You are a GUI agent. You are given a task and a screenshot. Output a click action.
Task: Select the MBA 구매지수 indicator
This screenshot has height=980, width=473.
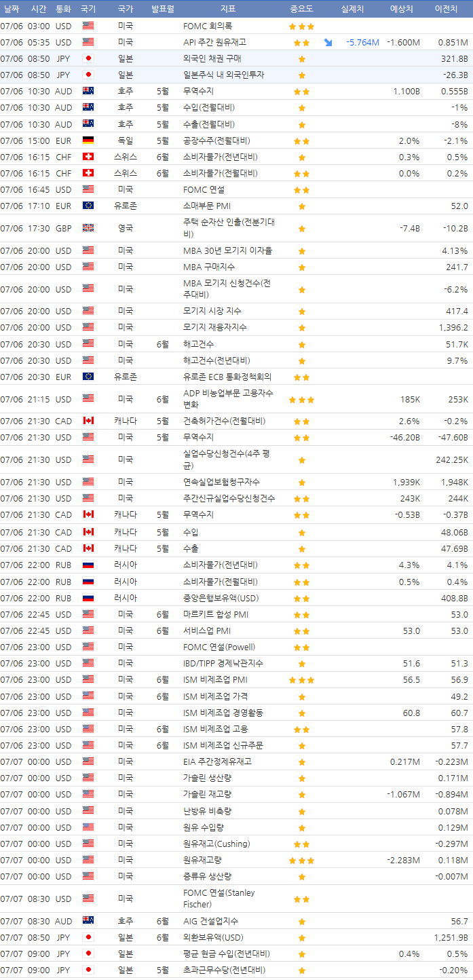208,267
